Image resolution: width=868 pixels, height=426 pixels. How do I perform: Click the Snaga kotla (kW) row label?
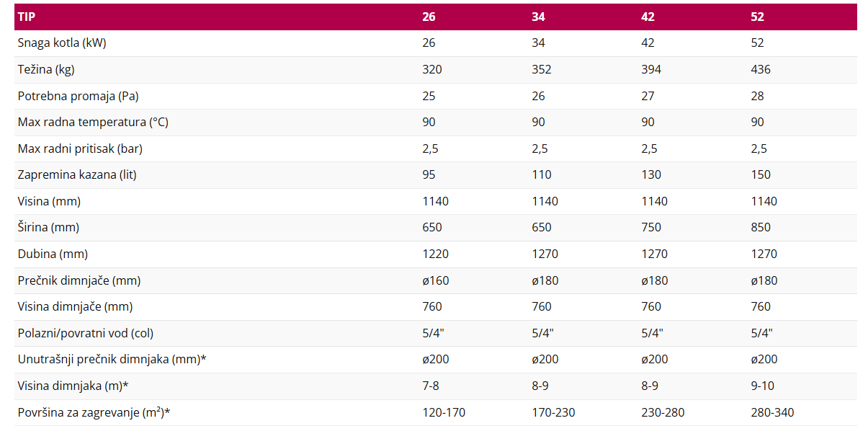[x=62, y=43]
